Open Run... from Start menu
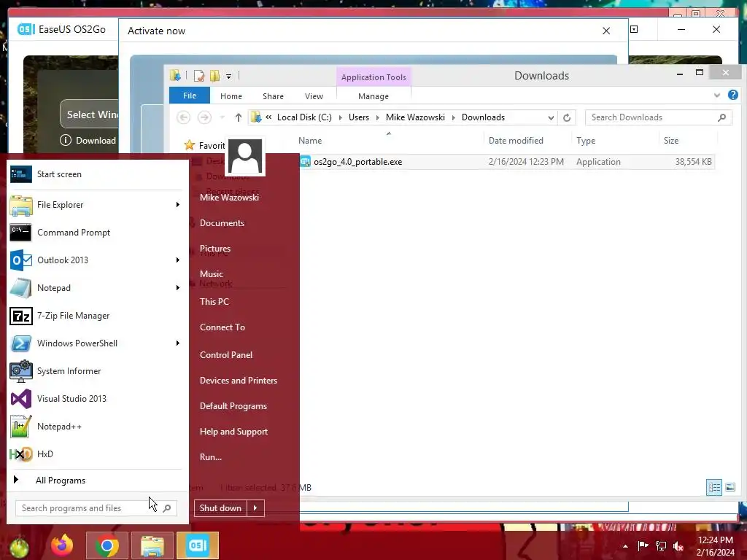Image resolution: width=747 pixels, height=560 pixels. tap(211, 457)
